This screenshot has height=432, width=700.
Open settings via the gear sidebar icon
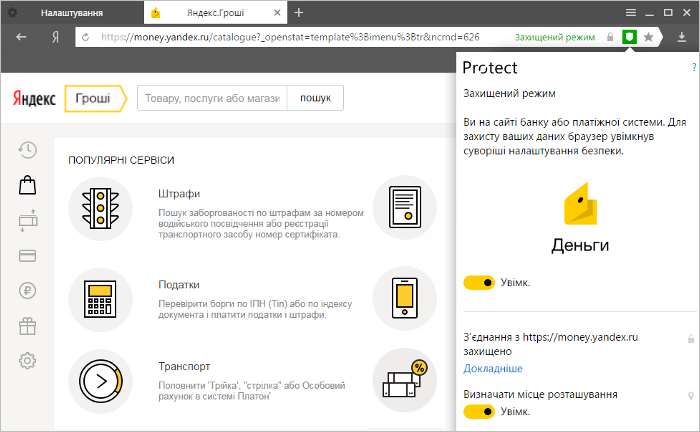point(27,361)
